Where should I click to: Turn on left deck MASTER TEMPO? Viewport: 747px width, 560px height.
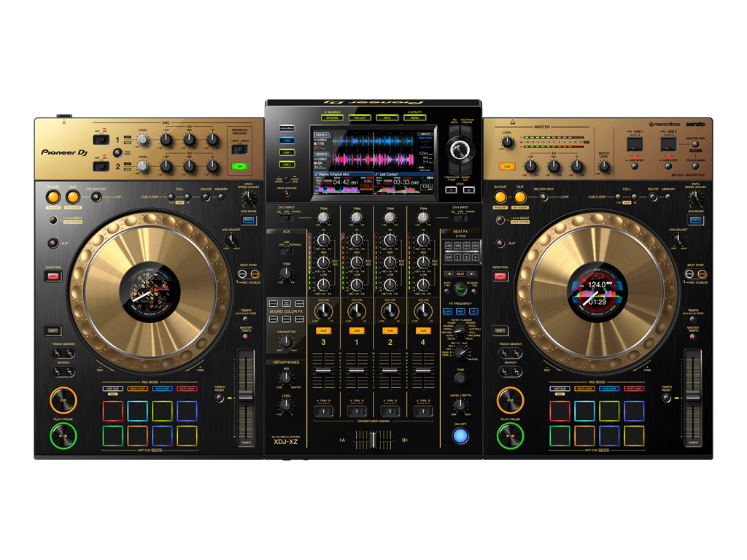(246, 336)
